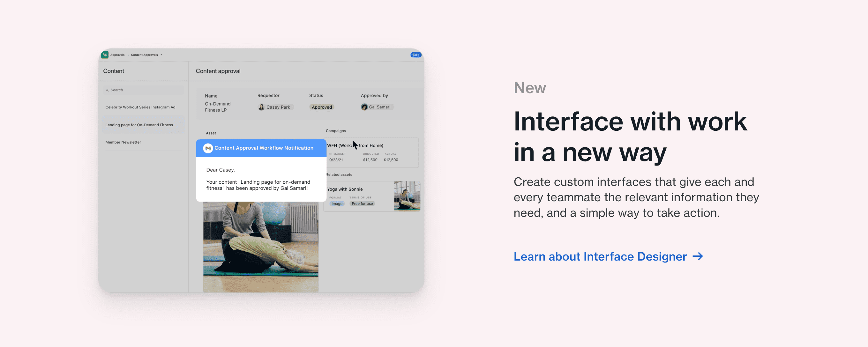This screenshot has width=868, height=347.
Task: Click the Approved status tag
Action: (x=322, y=107)
